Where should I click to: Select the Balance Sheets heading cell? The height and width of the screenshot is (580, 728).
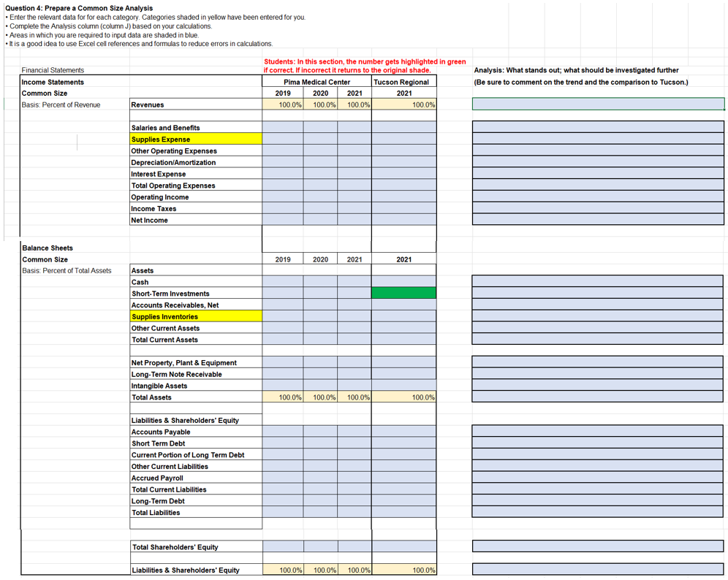pyautogui.click(x=75, y=248)
